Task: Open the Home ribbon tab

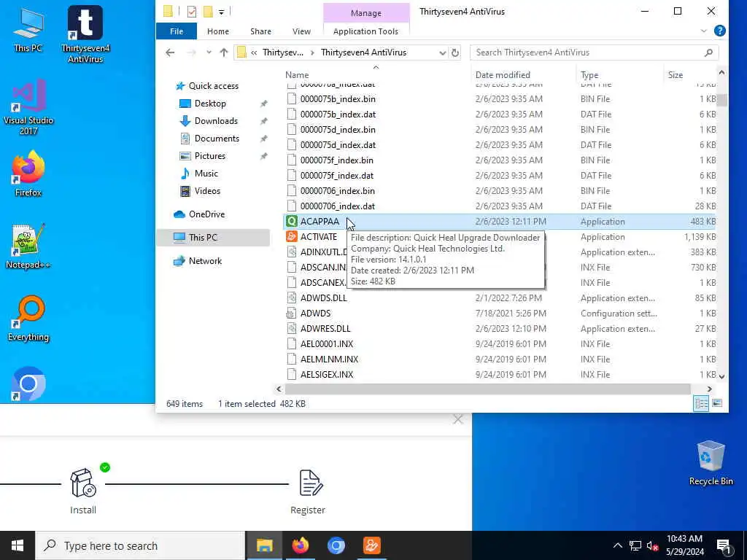Action: (x=217, y=31)
